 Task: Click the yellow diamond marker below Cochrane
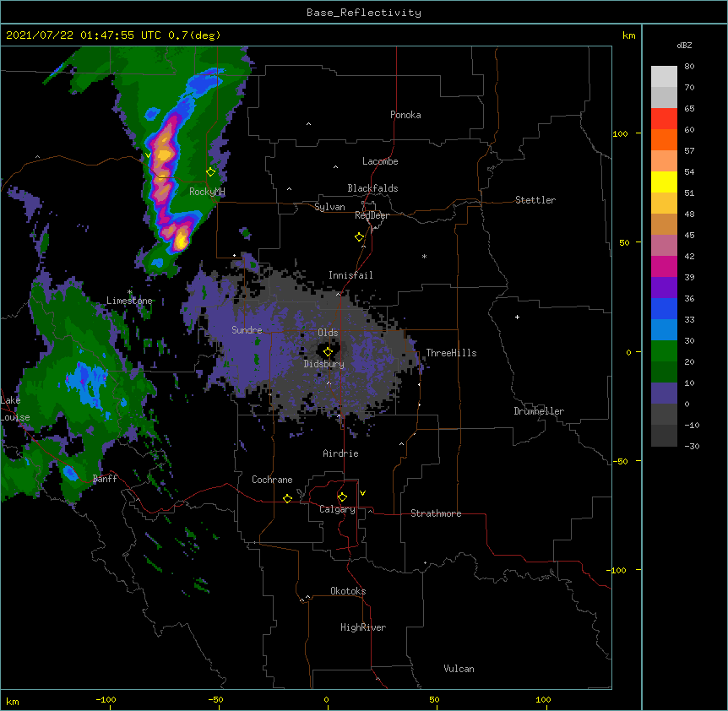[x=287, y=498]
